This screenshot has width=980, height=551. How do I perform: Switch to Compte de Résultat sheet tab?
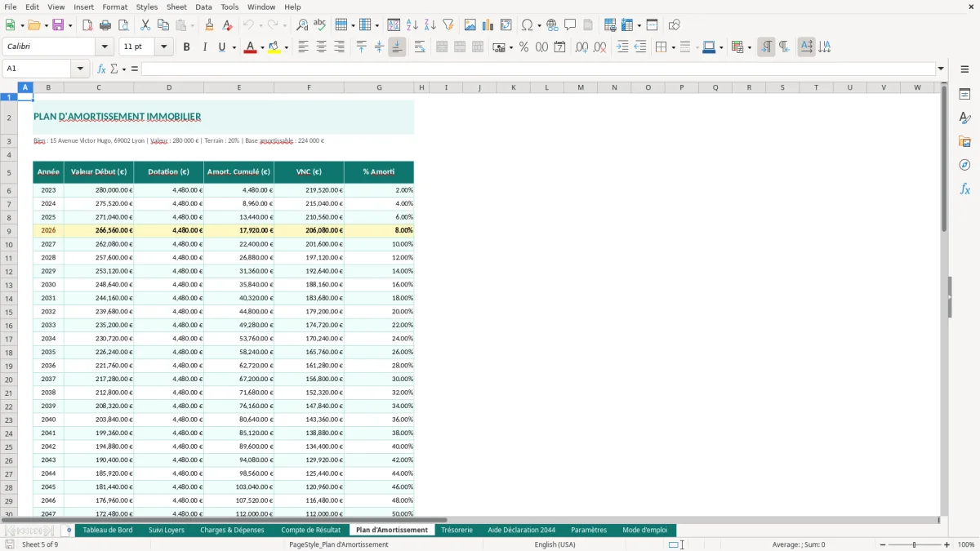[x=310, y=530]
